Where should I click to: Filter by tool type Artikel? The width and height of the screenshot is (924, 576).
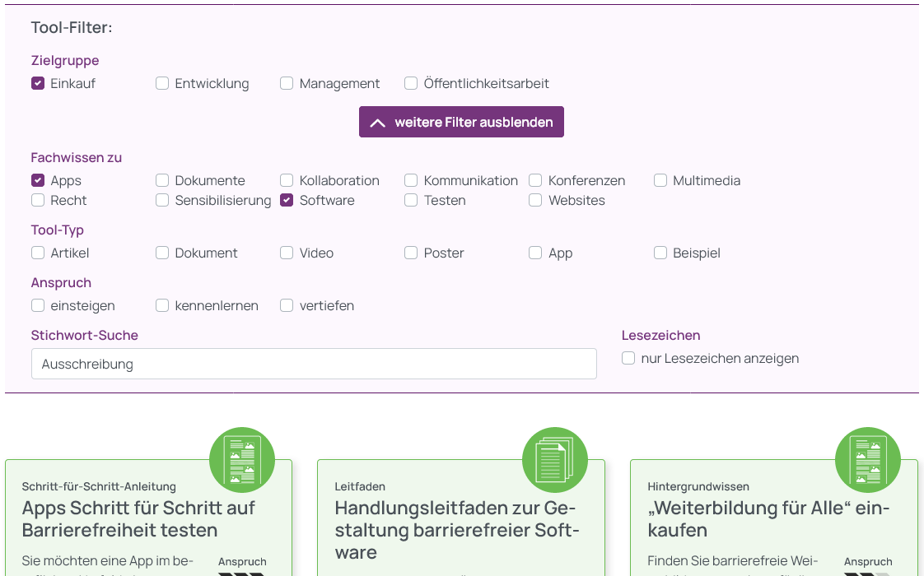coord(38,253)
